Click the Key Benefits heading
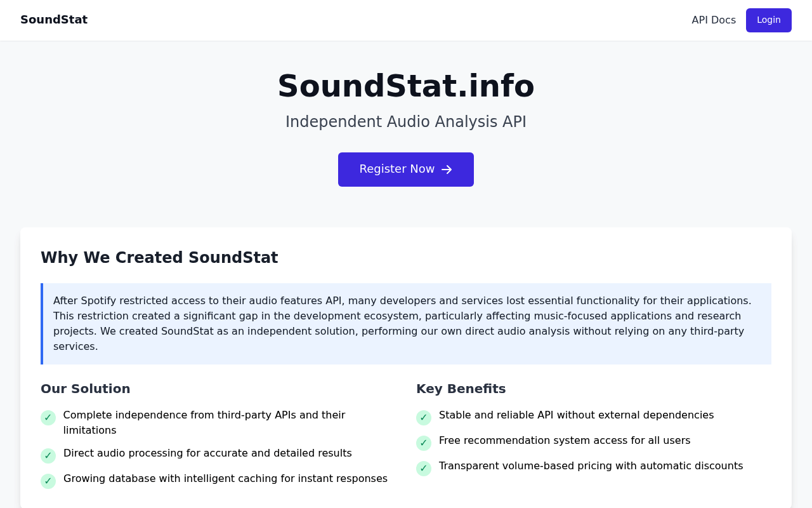 (461, 389)
